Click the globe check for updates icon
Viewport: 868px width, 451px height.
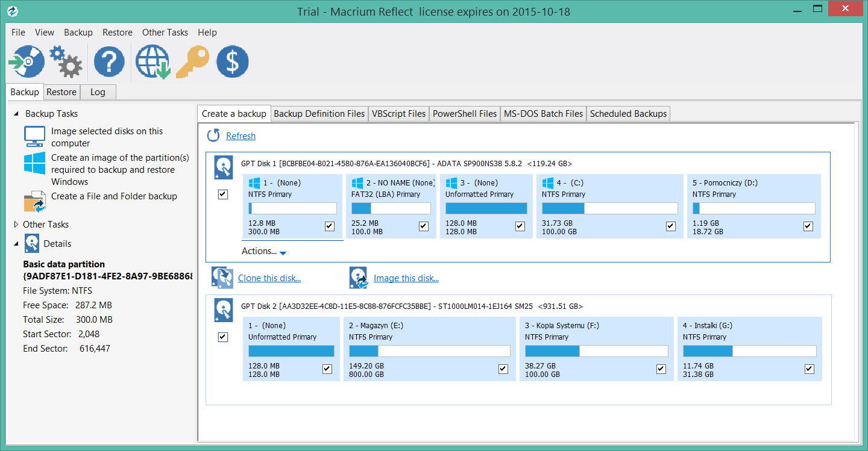pyautogui.click(x=152, y=62)
